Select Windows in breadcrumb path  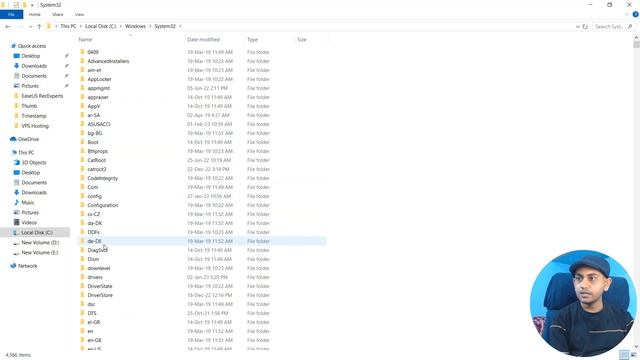[x=135, y=26]
